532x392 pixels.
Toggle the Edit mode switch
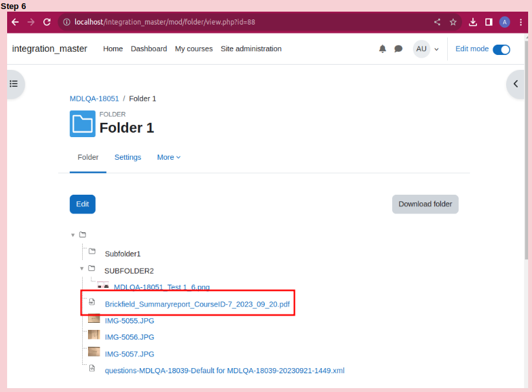[x=501, y=50]
